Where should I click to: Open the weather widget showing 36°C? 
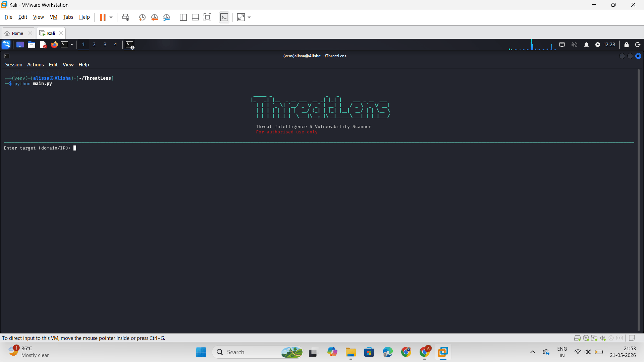click(x=29, y=352)
